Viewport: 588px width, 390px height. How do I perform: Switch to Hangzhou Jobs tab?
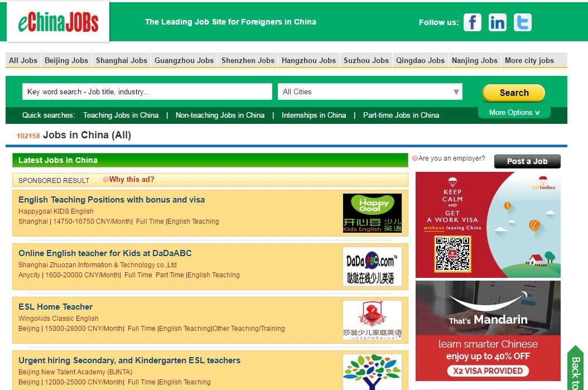[309, 60]
